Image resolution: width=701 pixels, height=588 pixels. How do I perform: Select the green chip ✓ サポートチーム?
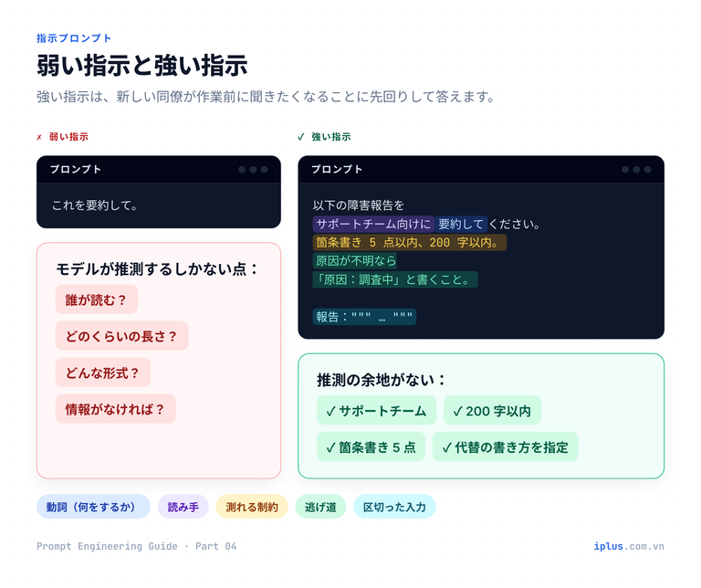pos(376,411)
